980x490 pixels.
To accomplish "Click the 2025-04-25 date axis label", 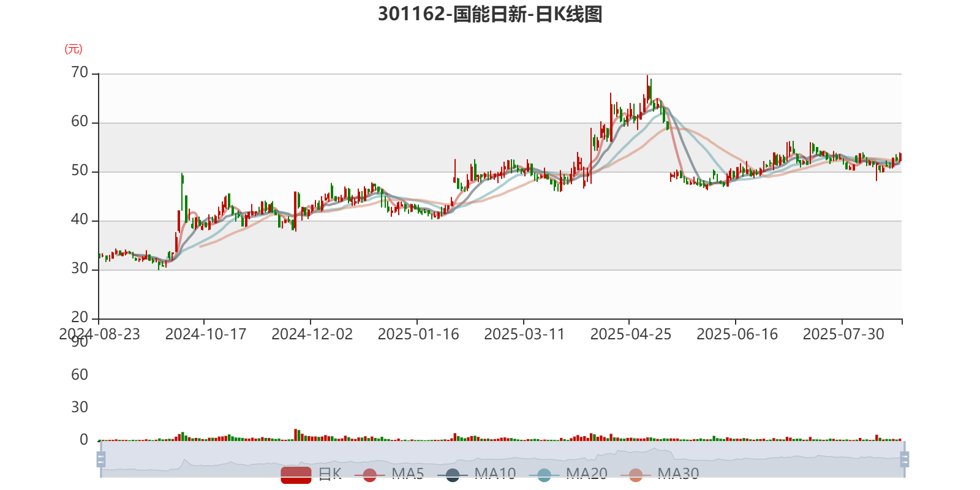I will pos(631,334).
